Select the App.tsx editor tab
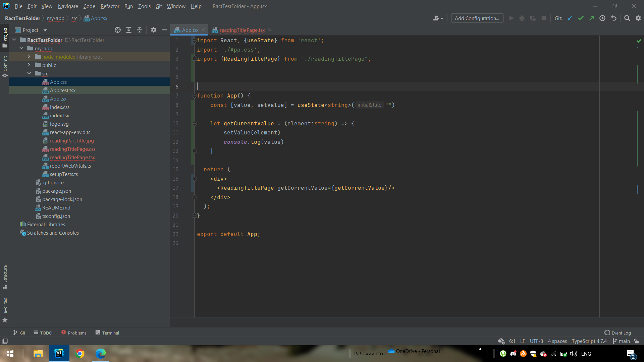The width and height of the screenshot is (644, 362). 187,29
